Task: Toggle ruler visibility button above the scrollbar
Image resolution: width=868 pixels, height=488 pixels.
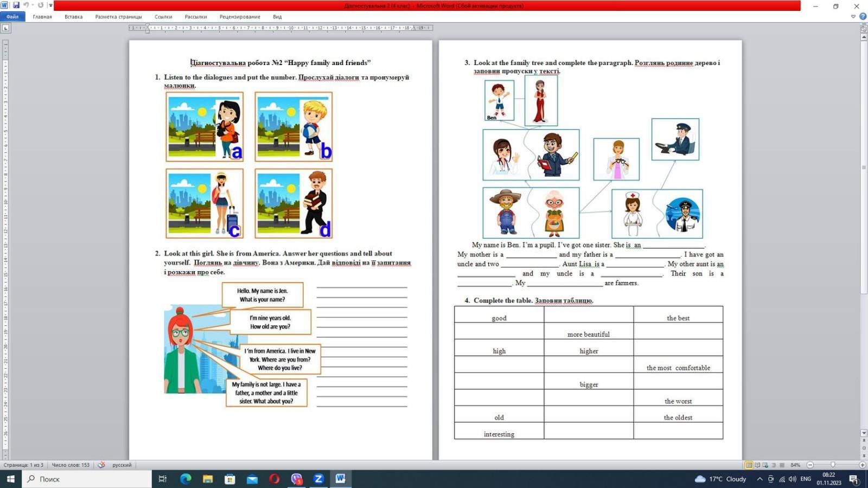Action: 864,29
